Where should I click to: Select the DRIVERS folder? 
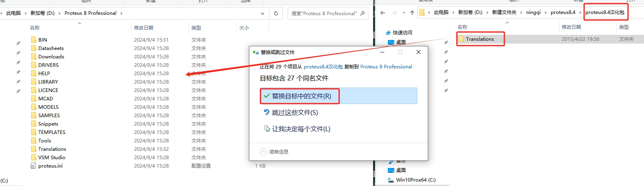tap(48, 65)
